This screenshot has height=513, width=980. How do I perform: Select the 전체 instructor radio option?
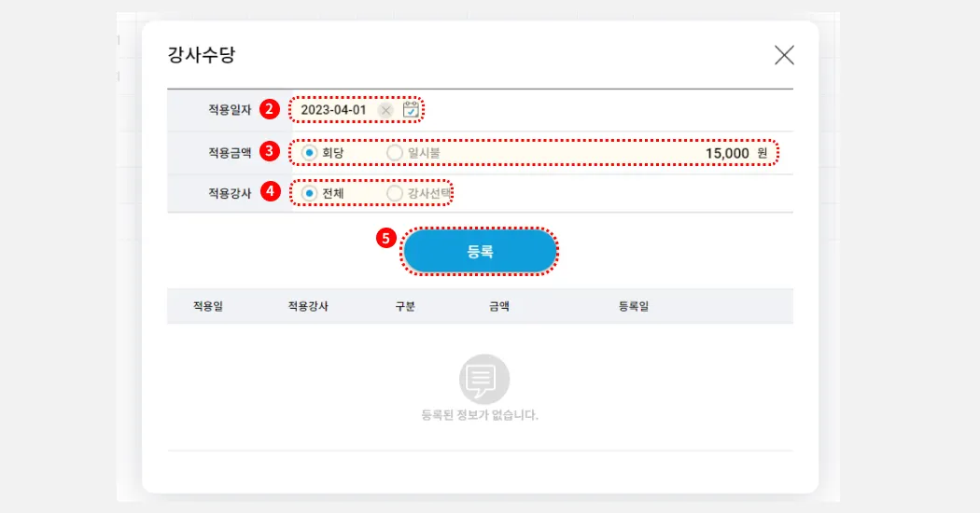coord(309,193)
